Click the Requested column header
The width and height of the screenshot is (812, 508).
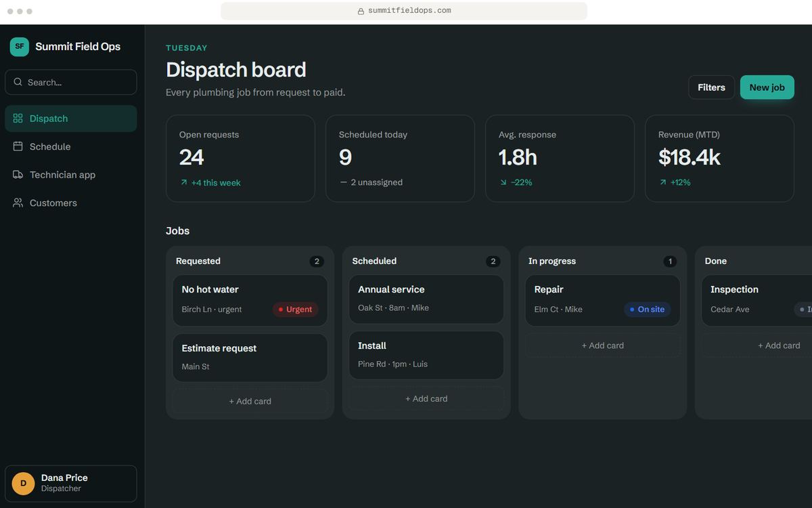[198, 261]
